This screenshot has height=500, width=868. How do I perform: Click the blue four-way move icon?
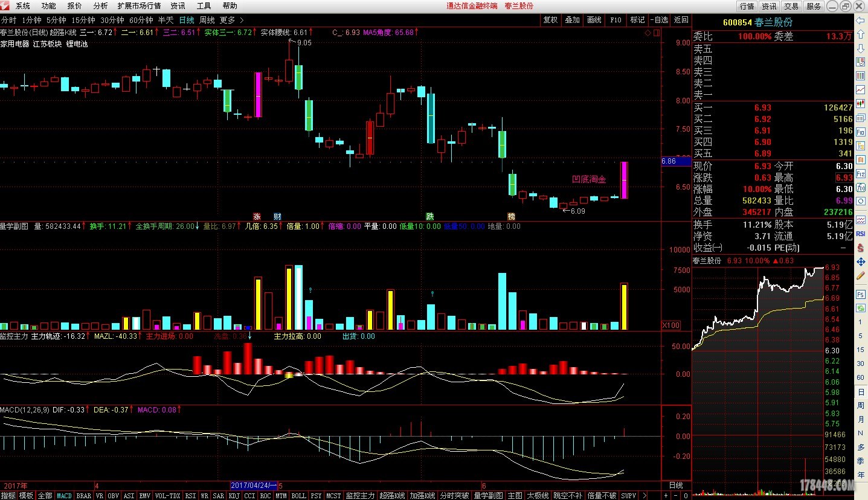point(860,261)
